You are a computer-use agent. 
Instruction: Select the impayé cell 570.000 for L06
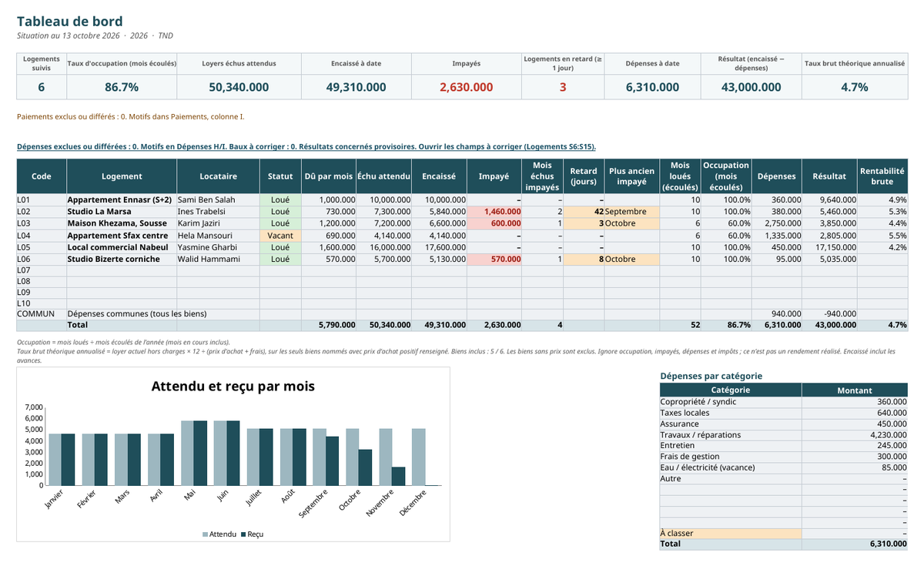[x=494, y=259]
